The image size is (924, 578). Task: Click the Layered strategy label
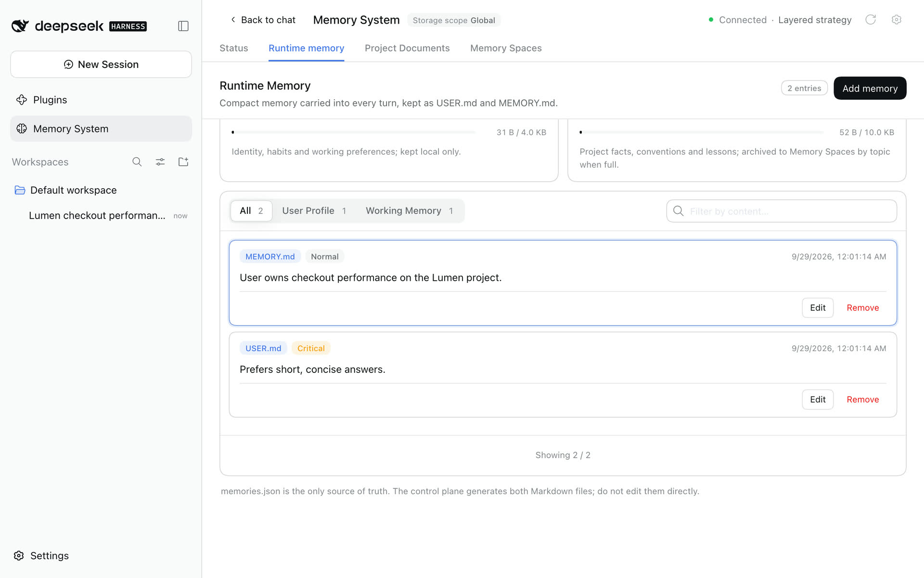pyautogui.click(x=815, y=20)
